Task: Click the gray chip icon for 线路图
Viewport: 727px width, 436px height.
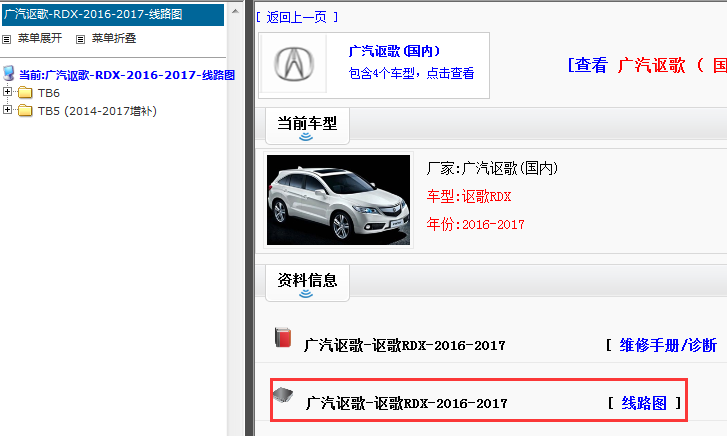Action: (283, 395)
